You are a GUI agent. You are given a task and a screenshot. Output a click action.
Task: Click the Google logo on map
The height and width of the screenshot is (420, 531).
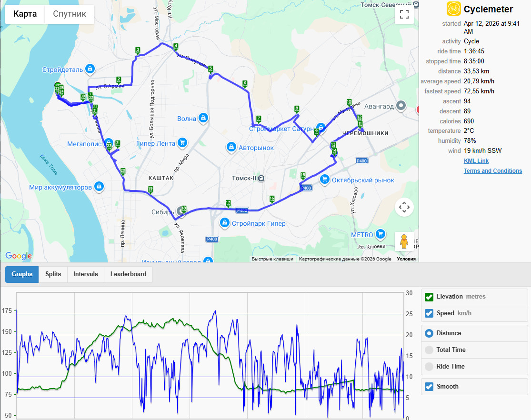pos(19,256)
